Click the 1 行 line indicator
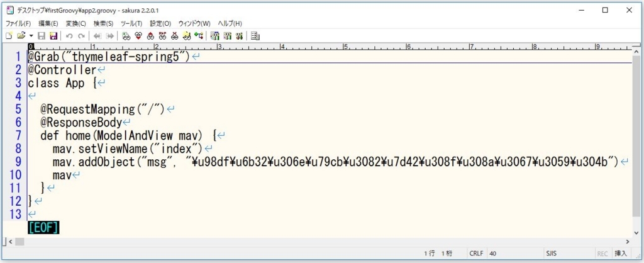Screen dimensions: 644x263 click(430, 254)
